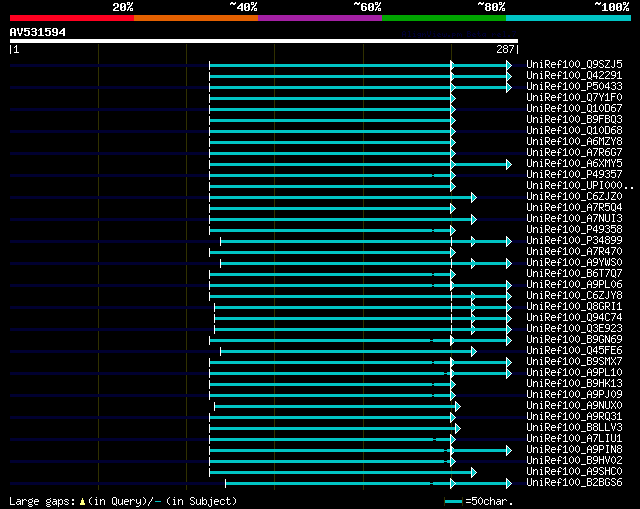Click the =50char. scale legend bar
The width and height of the screenshot is (640, 509).
pos(453,501)
